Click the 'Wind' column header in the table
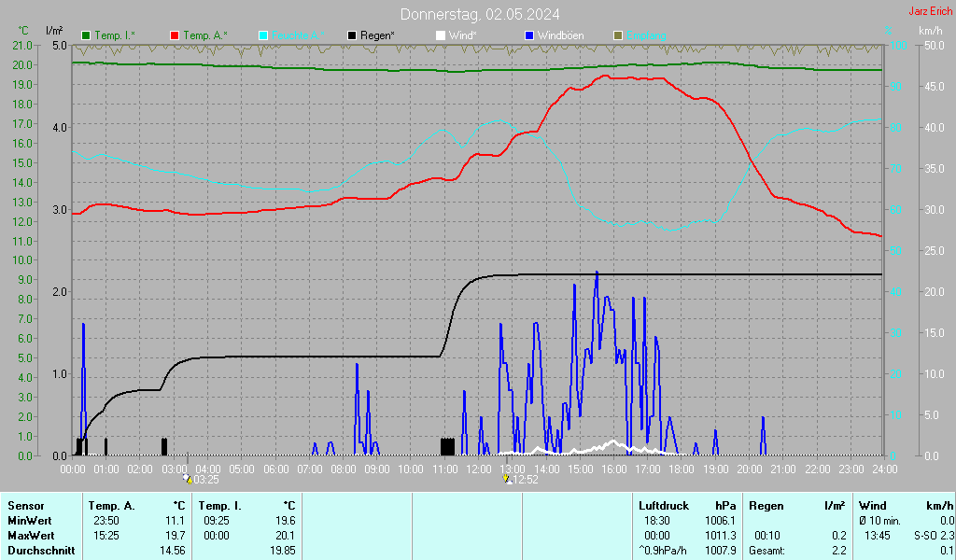Image resolution: width=956 pixels, height=560 pixels. point(873,506)
